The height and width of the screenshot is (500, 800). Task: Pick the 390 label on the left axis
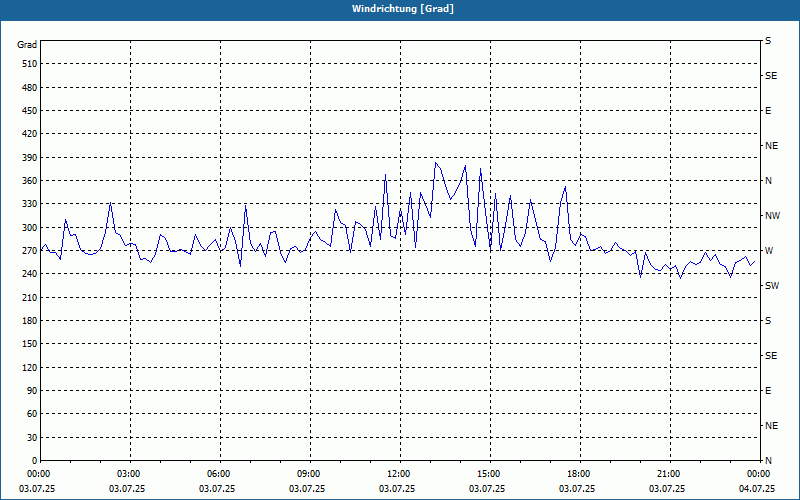point(30,158)
